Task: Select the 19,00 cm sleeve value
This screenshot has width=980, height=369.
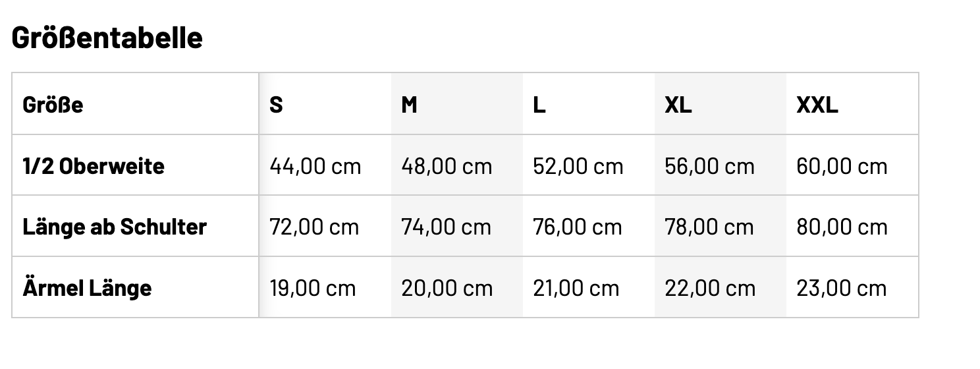Action: point(313,288)
